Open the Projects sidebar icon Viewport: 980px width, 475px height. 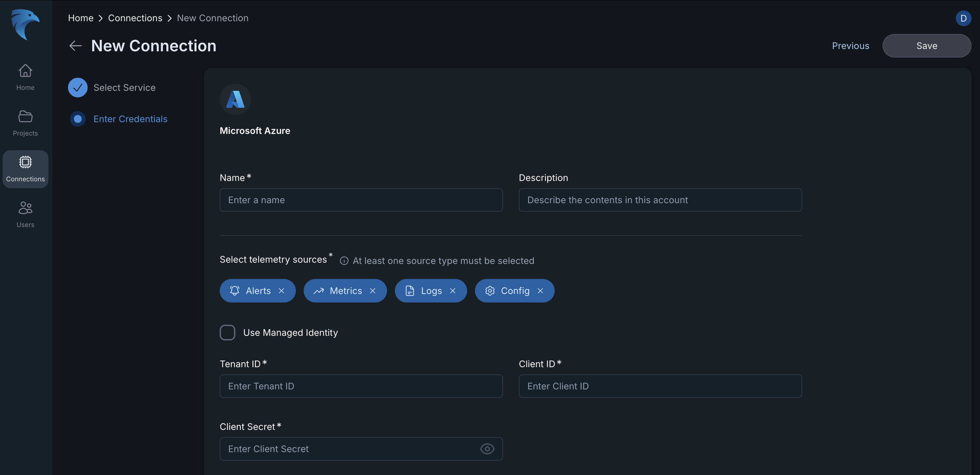(x=25, y=117)
